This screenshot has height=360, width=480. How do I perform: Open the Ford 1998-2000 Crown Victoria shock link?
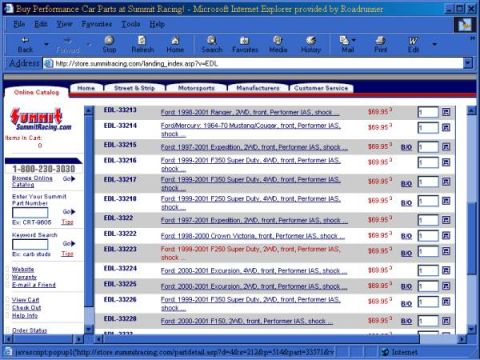pos(253,236)
